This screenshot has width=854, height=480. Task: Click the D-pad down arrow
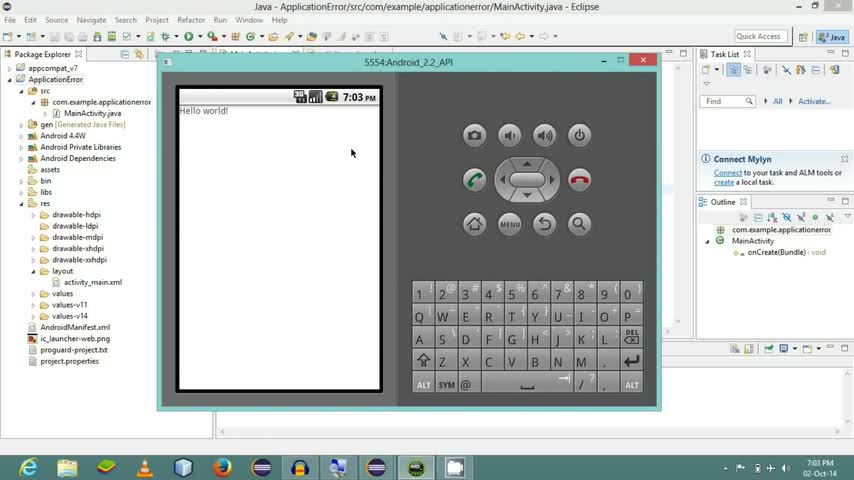527,195
